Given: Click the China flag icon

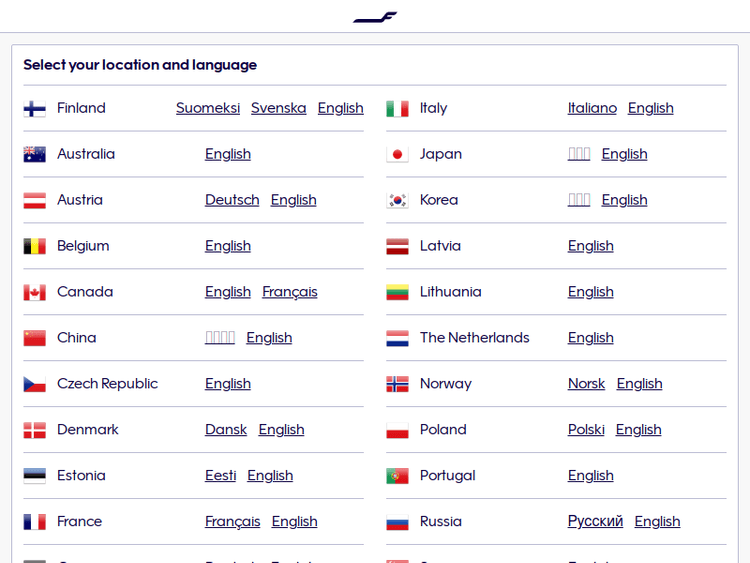Looking at the screenshot, I should (x=34, y=338).
